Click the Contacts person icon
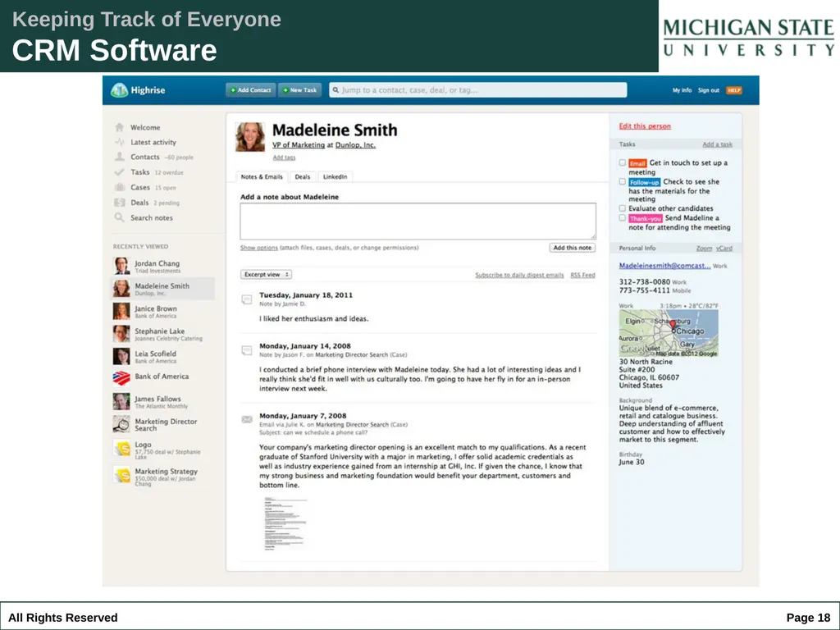840x630 pixels. [119, 157]
